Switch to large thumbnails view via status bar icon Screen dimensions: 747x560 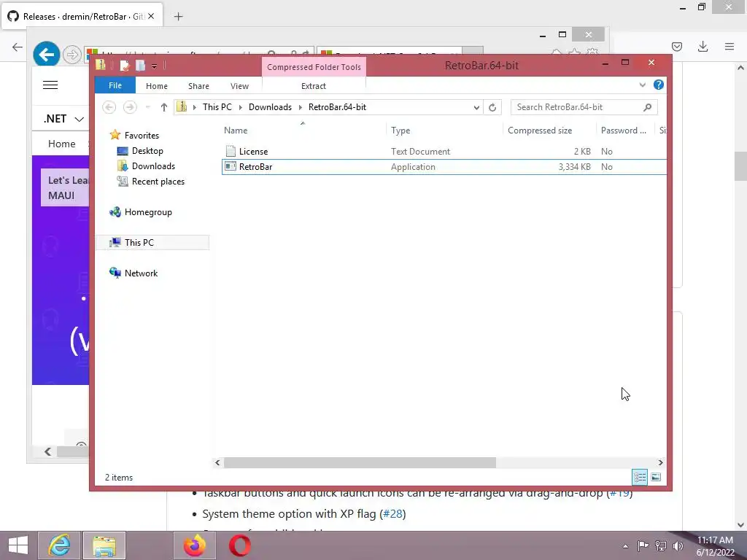click(656, 477)
